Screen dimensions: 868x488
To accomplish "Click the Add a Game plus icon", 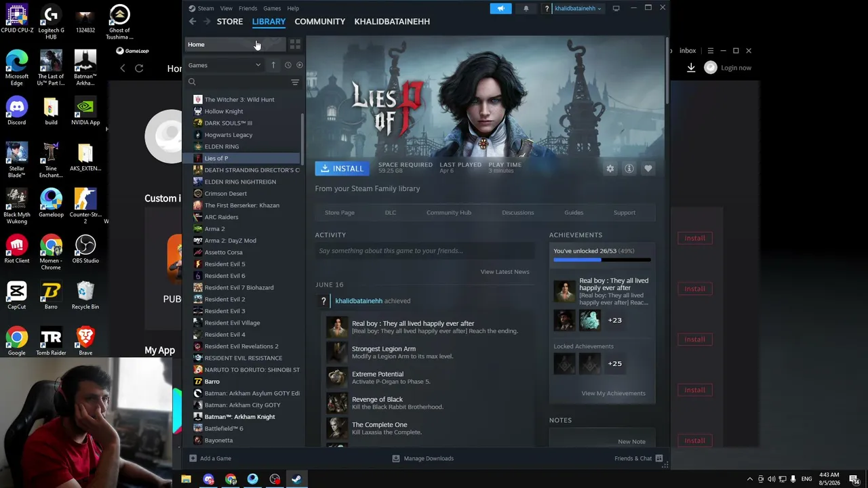I will point(193,458).
